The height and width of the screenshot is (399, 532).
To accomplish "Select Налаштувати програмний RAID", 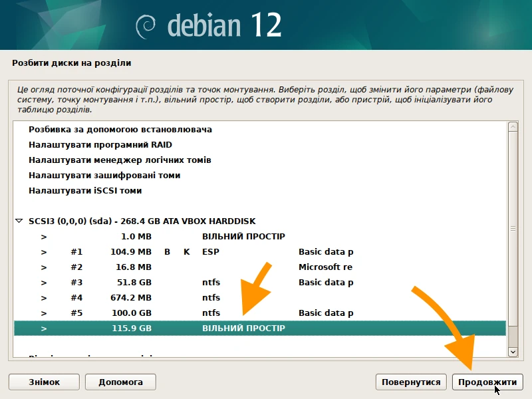I will (260, 145).
